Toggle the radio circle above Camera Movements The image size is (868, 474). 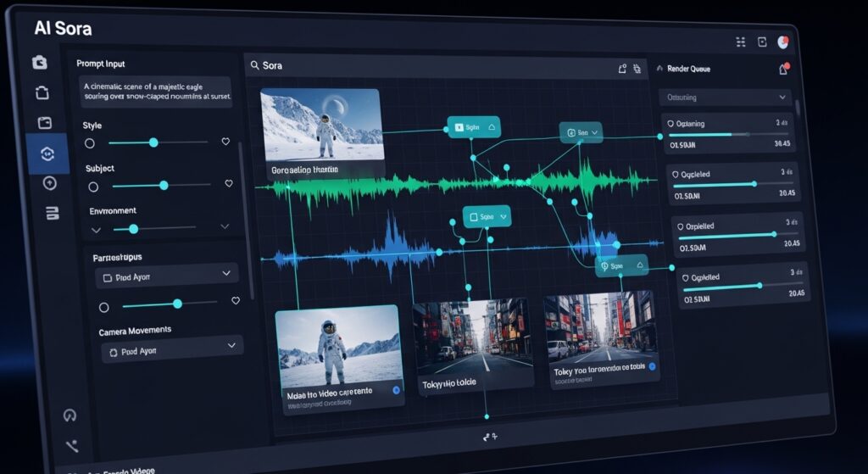tap(103, 307)
